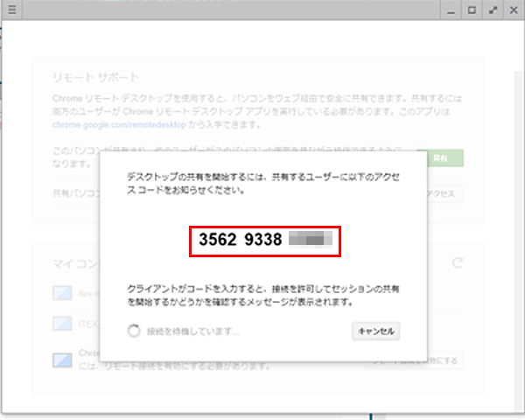Select the ITEX computer name entry
This screenshot has height=420, width=525.
87,324
